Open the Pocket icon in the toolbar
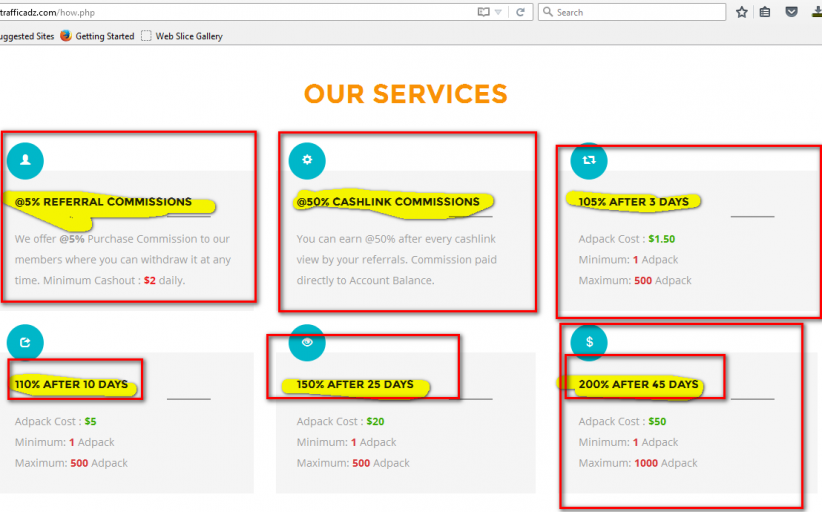The width and height of the screenshot is (822, 512). [791, 12]
